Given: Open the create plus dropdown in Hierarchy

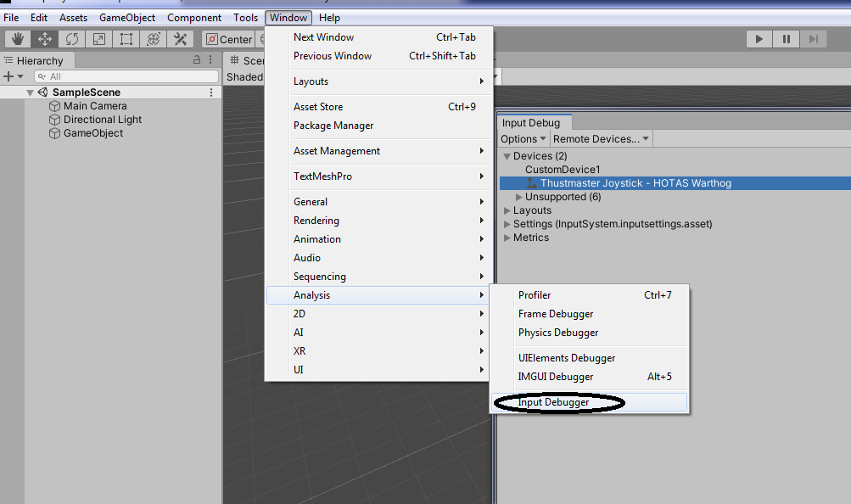Looking at the screenshot, I should coord(13,76).
